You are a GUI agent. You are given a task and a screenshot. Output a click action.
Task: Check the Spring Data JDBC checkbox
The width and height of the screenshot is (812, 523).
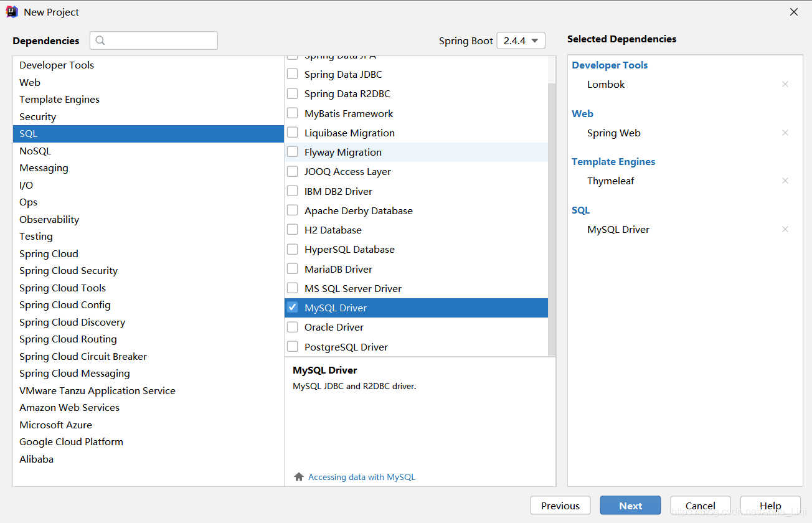click(292, 74)
